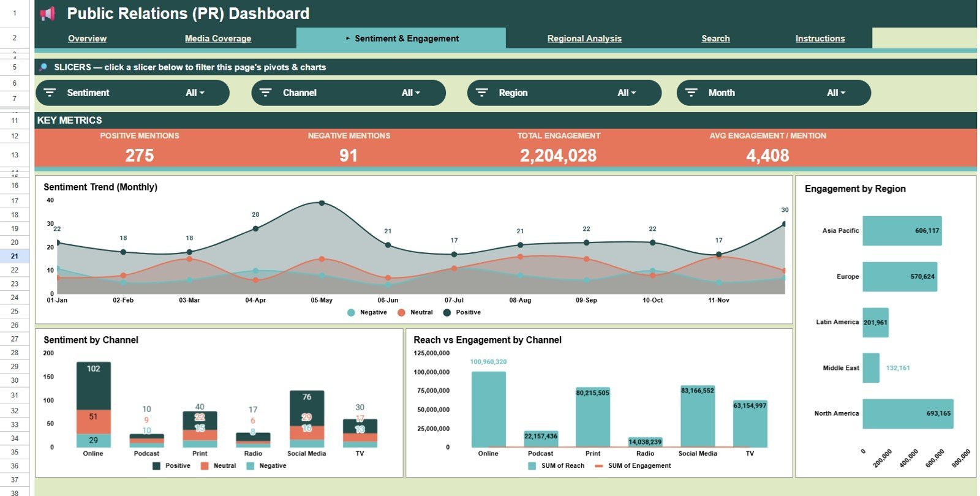
Task: Click the Social Media positive segment labeled 76
Action: [307, 408]
